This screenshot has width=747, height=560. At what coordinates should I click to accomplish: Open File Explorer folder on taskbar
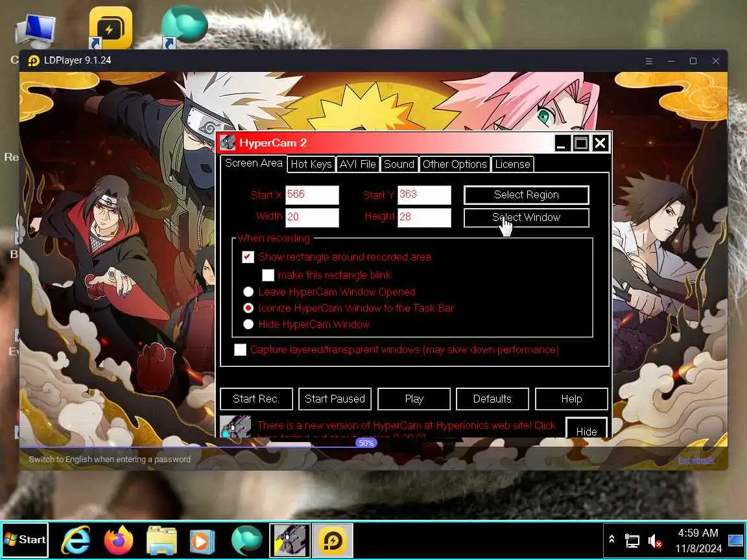coord(161,541)
